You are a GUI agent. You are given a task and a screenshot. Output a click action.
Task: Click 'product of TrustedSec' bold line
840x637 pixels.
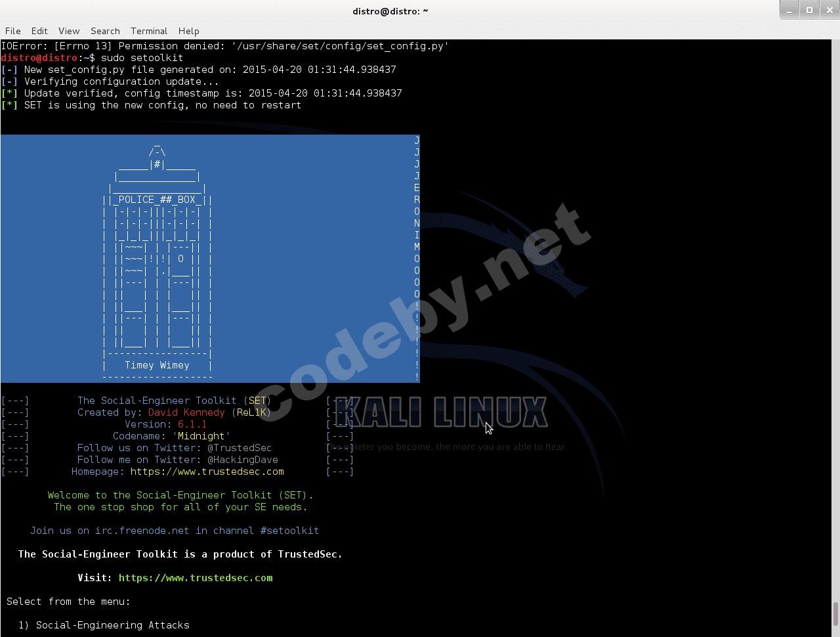180,554
